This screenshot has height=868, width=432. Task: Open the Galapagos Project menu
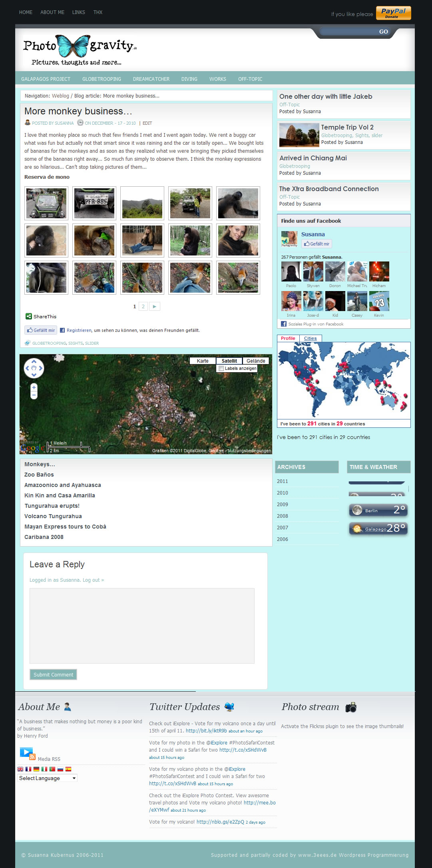(x=46, y=79)
